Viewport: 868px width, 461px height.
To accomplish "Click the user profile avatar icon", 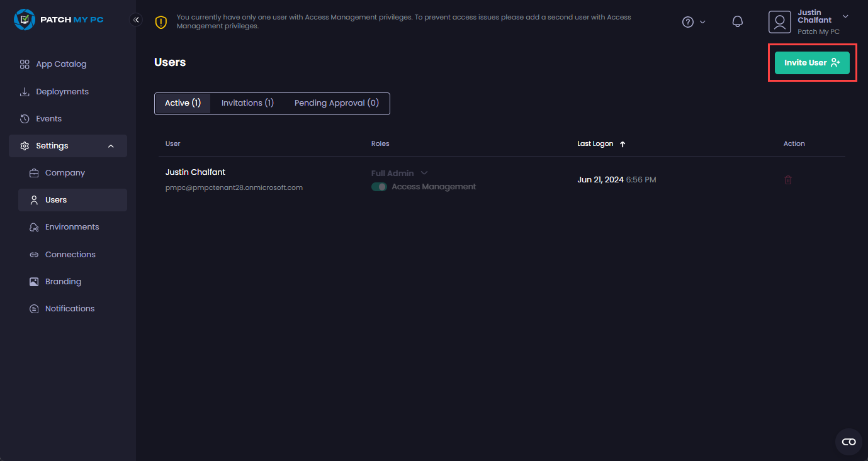I will coord(779,22).
